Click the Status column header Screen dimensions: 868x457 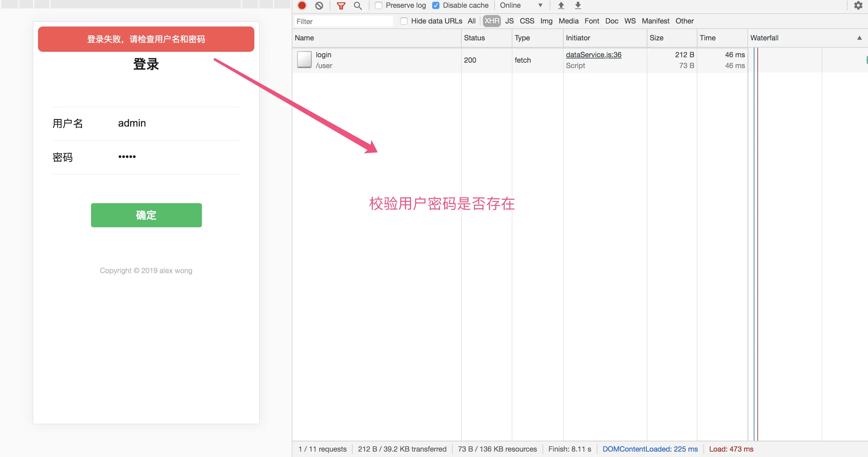[474, 38]
